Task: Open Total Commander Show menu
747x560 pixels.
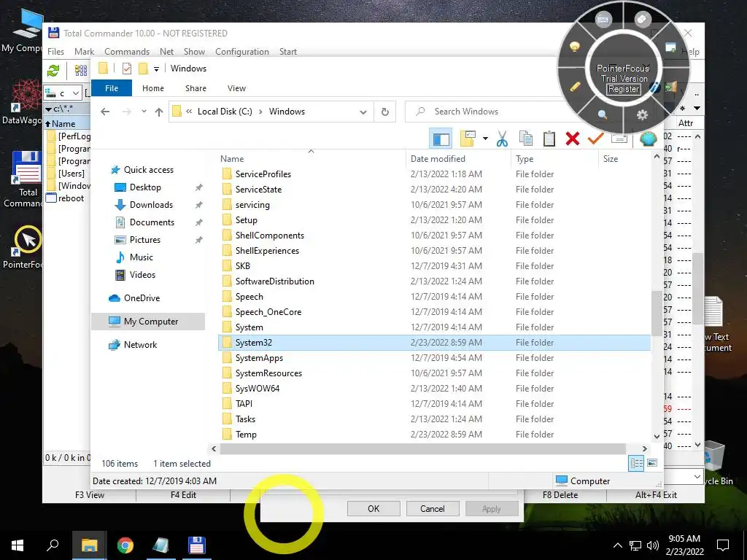Action: (194, 52)
